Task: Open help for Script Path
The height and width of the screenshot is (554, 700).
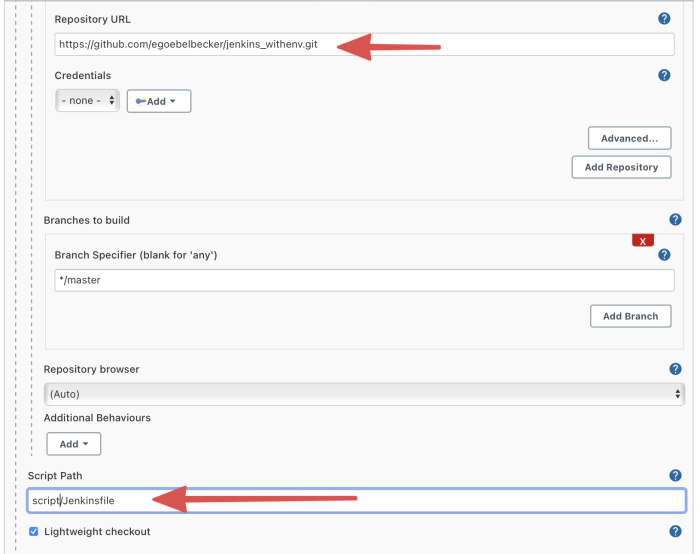Action: point(675,475)
